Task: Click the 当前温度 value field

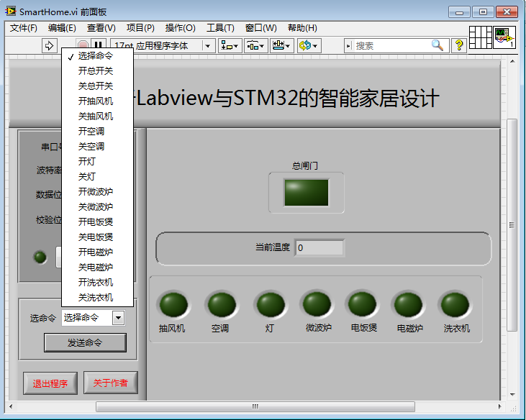Action: click(319, 247)
